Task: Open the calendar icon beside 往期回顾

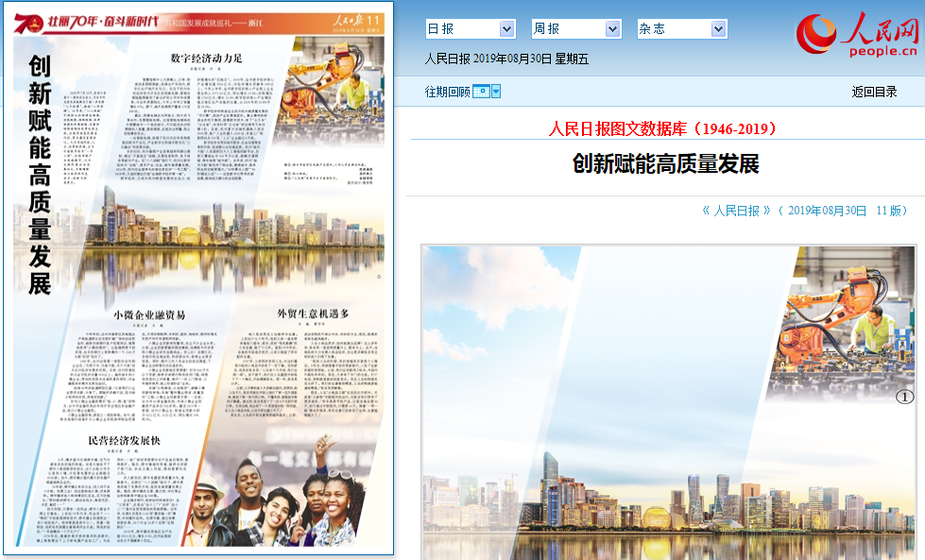Action: [480, 92]
